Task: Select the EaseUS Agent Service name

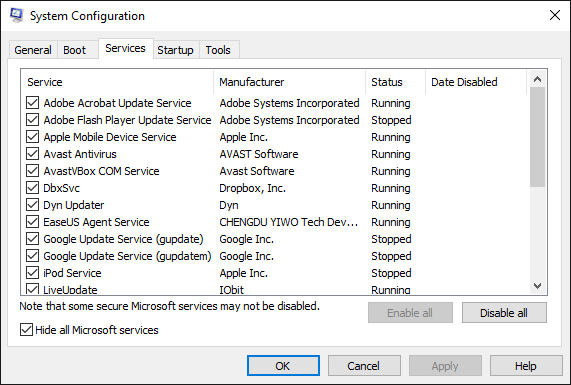Action: (96, 222)
